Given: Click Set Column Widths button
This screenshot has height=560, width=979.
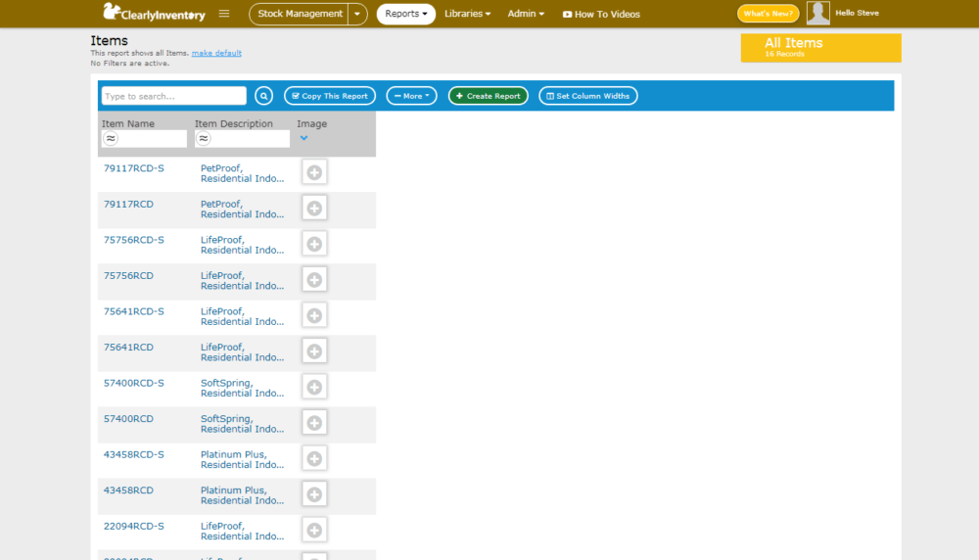Looking at the screenshot, I should pos(588,96).
